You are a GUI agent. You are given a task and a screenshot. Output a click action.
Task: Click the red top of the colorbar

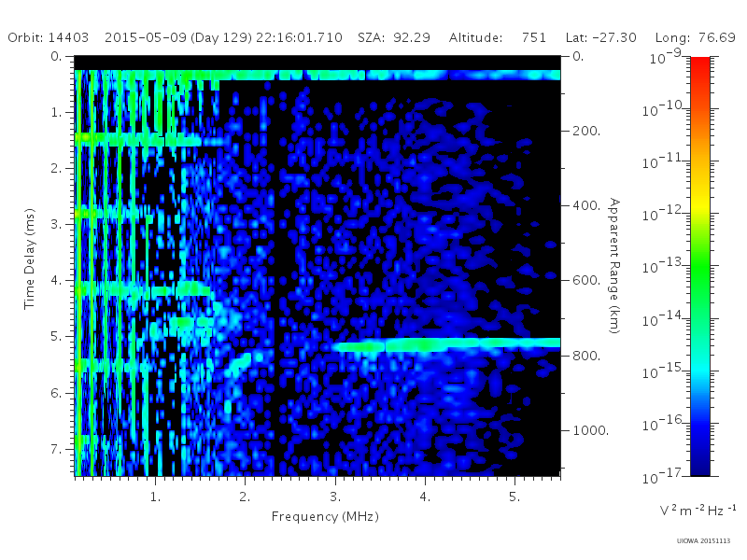[699, 64]
